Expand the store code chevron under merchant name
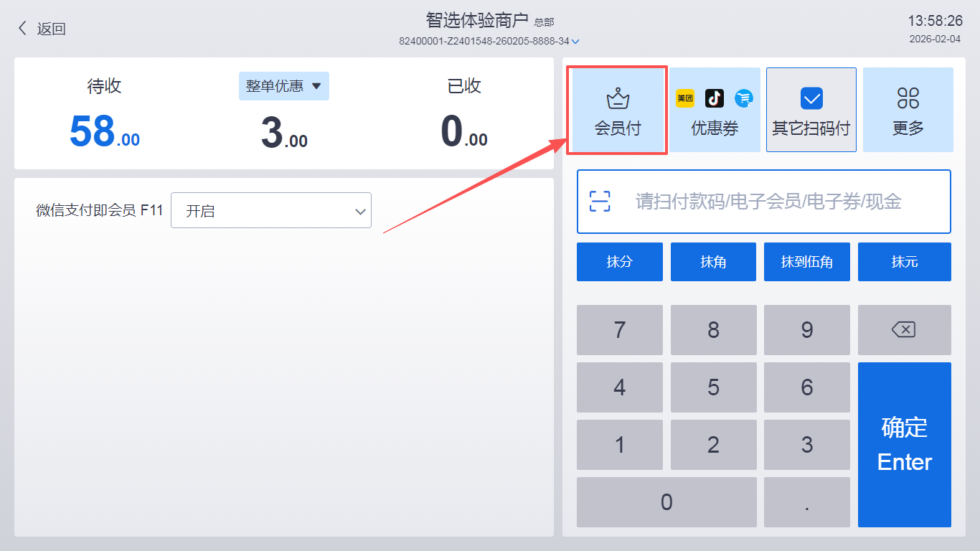This screenshot has height=551, width=980. tap(575, 42)
